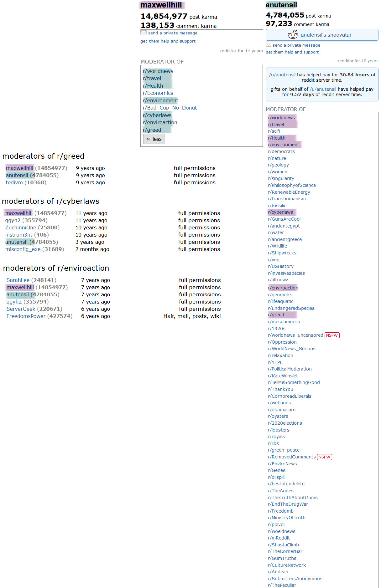Open r/TellMeSomethingGood subreddit link
This screenshot has width=381, height=588.
(x=294, y=382)
